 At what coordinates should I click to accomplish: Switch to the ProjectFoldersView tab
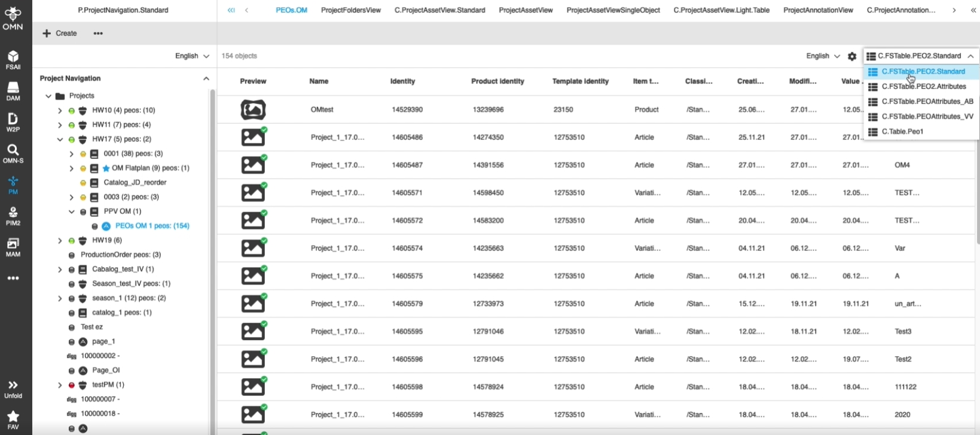click(x=350, y=10)
